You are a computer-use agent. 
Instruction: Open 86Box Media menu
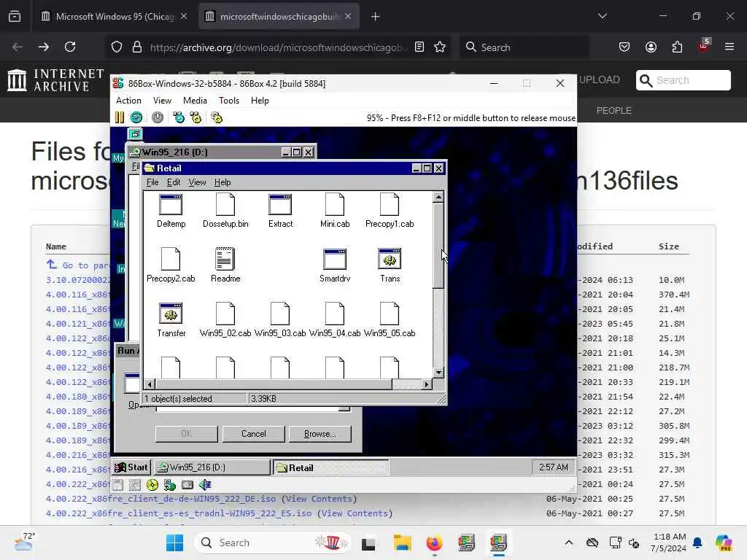coord(195,101)
